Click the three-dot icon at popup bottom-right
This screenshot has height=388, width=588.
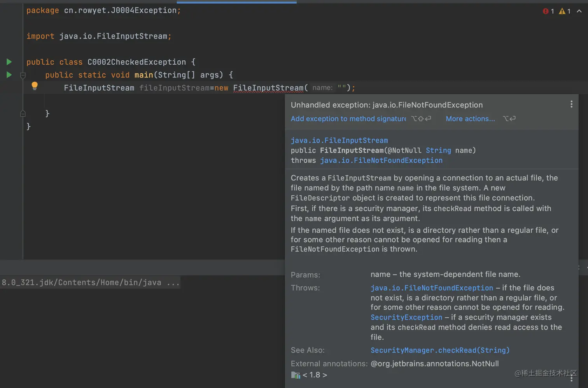[571, 379]
